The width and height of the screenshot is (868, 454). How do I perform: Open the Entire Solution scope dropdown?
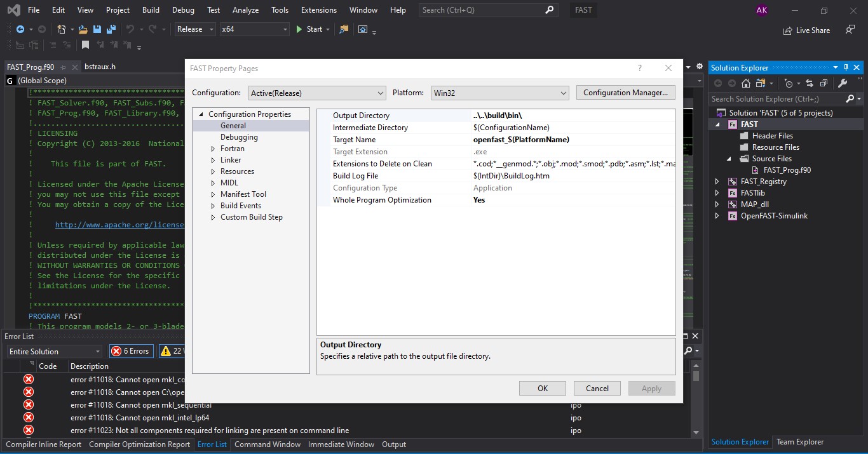tap(53, 351)
